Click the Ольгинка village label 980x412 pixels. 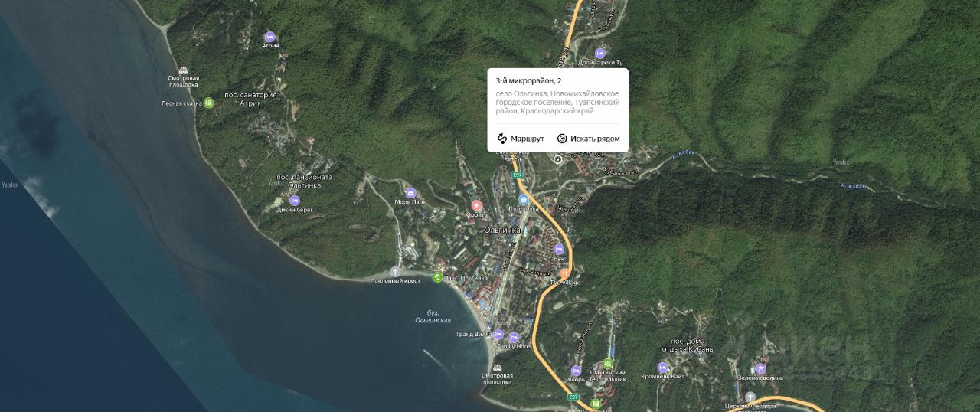(x=502, y=230)
